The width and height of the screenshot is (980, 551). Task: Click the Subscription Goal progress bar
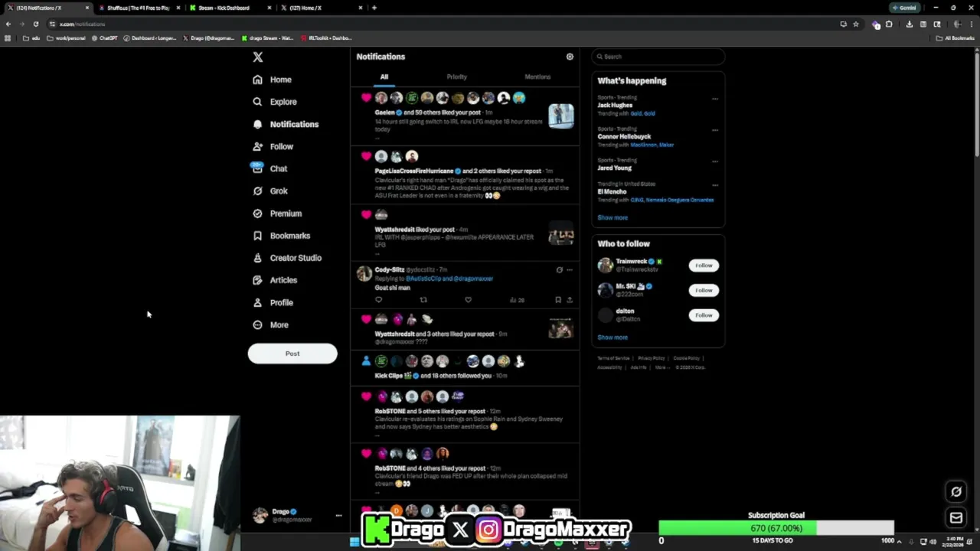point(776,528)
